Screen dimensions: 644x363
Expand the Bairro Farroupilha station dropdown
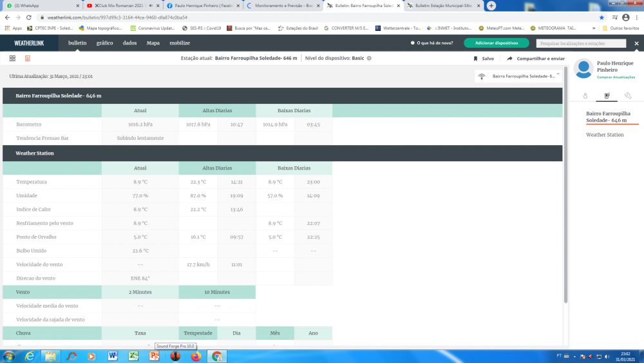(558, 75)
